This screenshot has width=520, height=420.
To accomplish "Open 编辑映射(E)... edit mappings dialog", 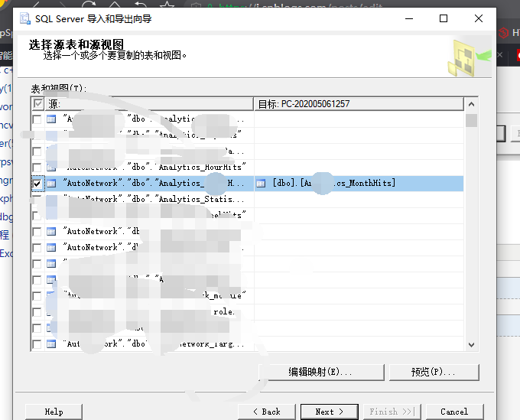I will pos(321,373).
